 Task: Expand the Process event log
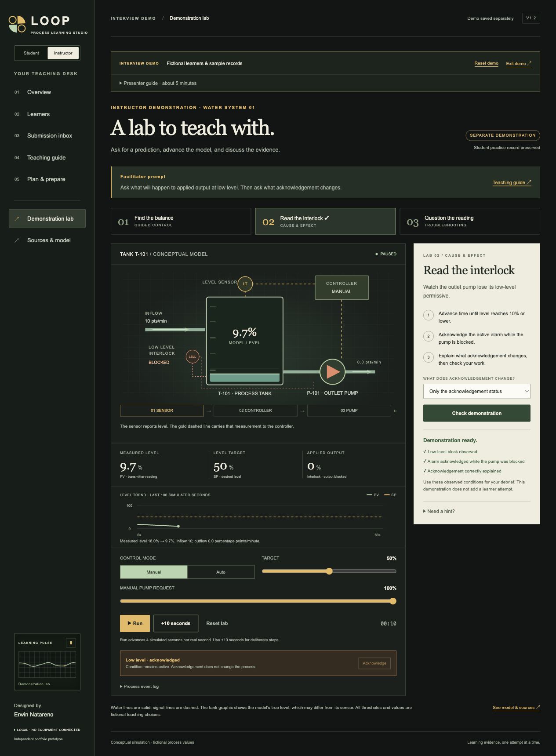139,687
